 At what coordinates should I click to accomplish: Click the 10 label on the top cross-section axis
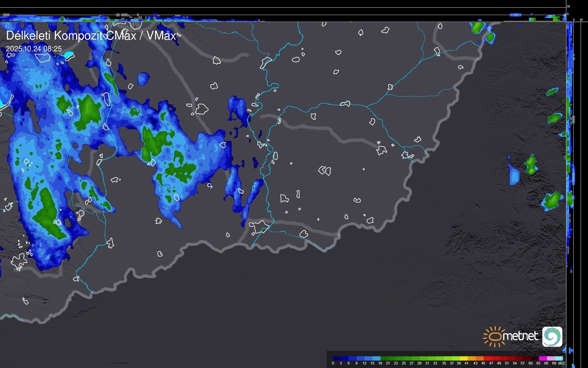tap(569, 6)
